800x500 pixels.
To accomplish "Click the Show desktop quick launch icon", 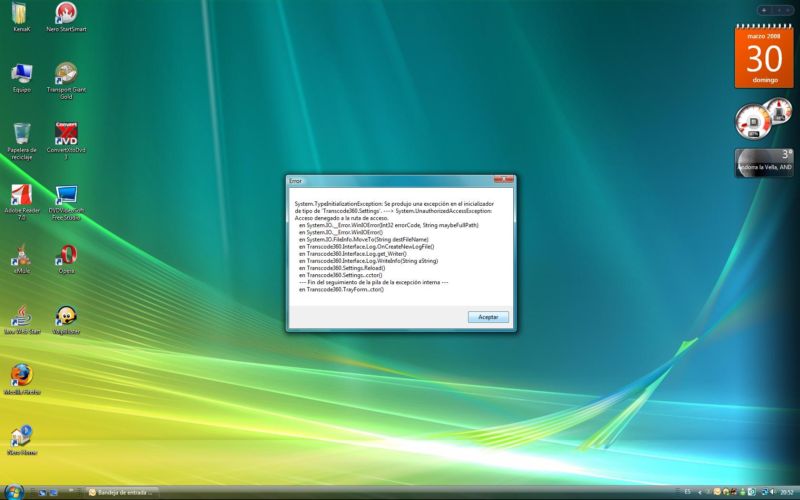I will 42,492.
